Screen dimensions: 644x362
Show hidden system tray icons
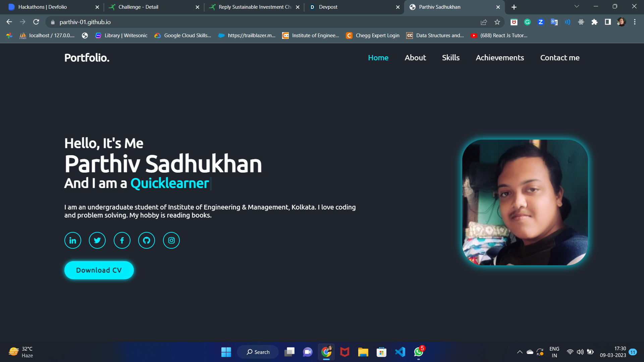[520, 352]
